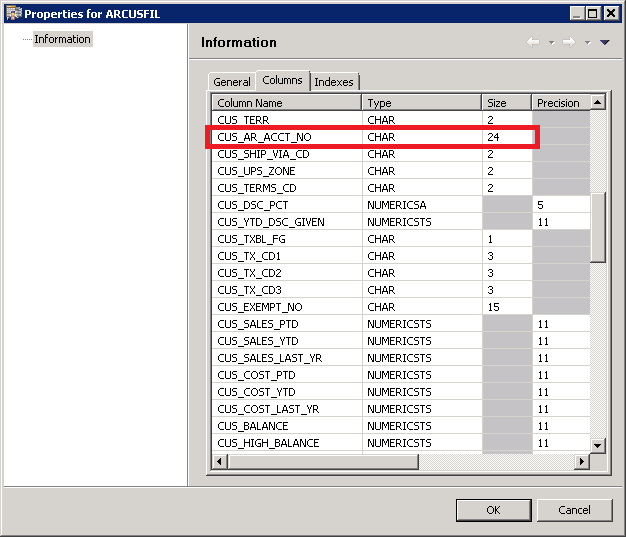
Task: Select the CUS_BALANCE row
Action: [401, 426]
